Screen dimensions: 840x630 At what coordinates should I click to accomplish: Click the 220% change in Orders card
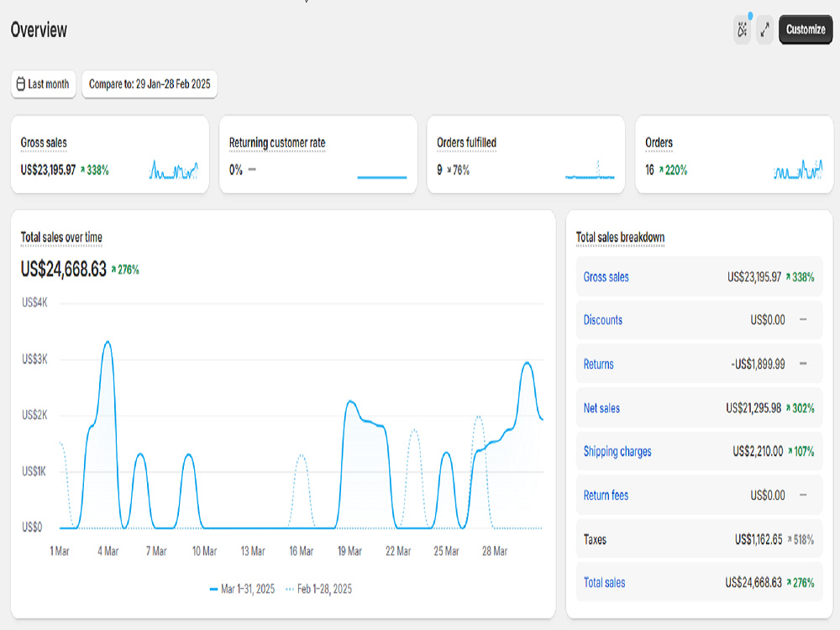pos(673,171)
